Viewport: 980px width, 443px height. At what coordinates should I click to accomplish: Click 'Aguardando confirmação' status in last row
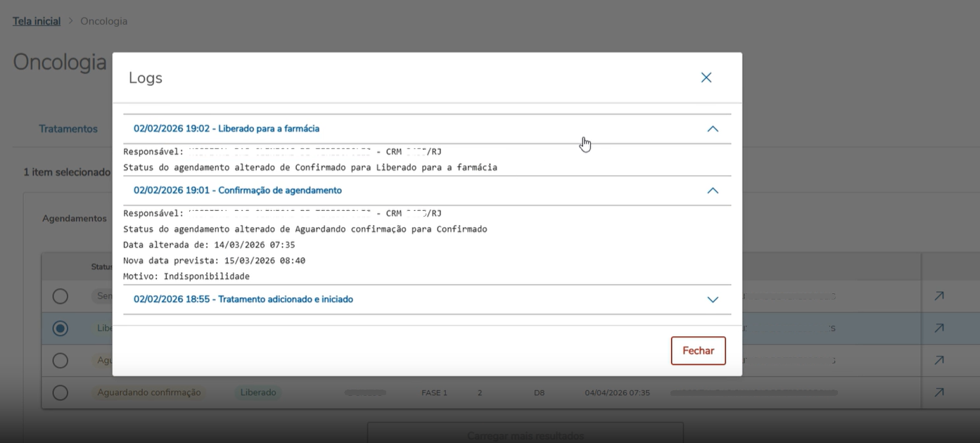click(x=149, y=392)
